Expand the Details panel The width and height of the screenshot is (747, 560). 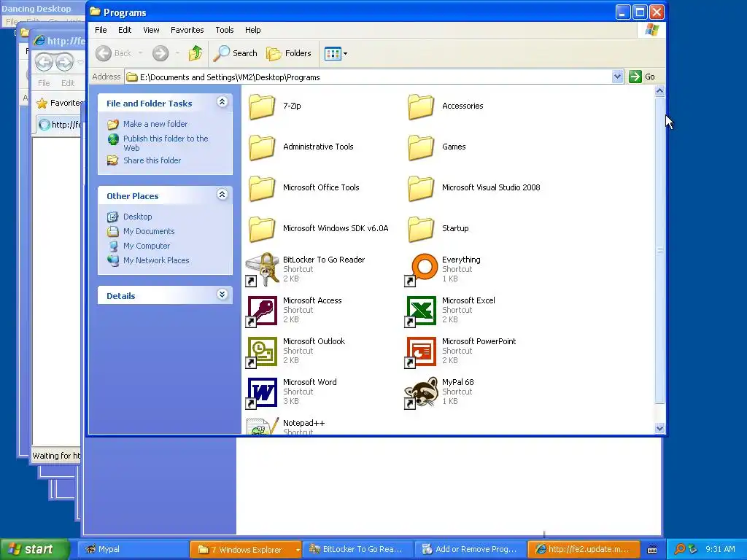[x=222, y=295]
